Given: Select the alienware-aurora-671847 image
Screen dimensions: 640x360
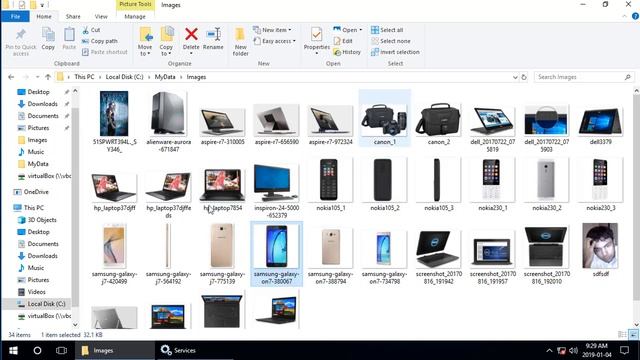Looking at the screenshot, I should pyautogui.click(x=169, y=122).
